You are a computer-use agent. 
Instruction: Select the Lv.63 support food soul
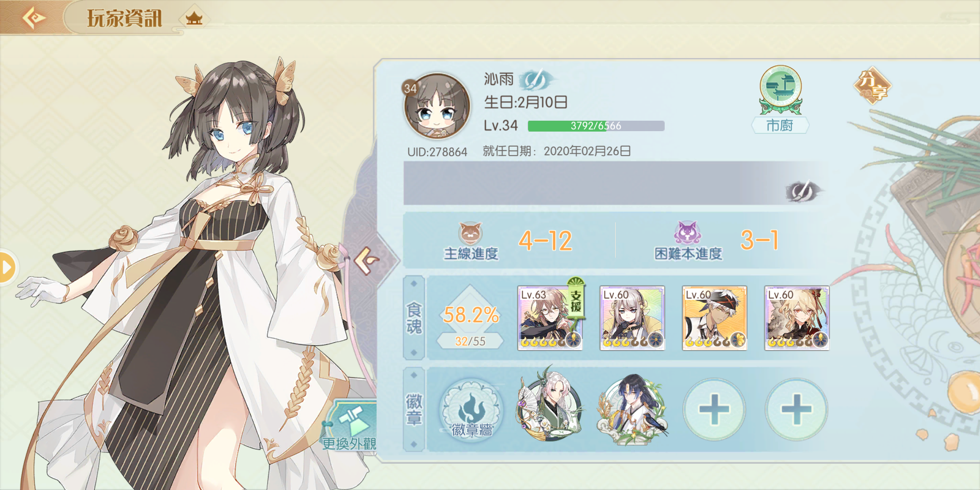coord(550,318)
